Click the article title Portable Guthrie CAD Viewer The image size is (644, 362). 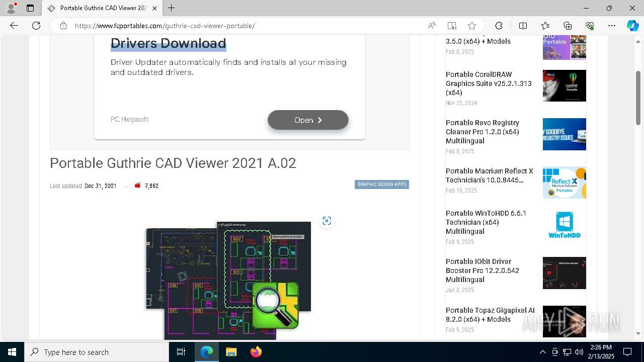click(x=173, y=163)
